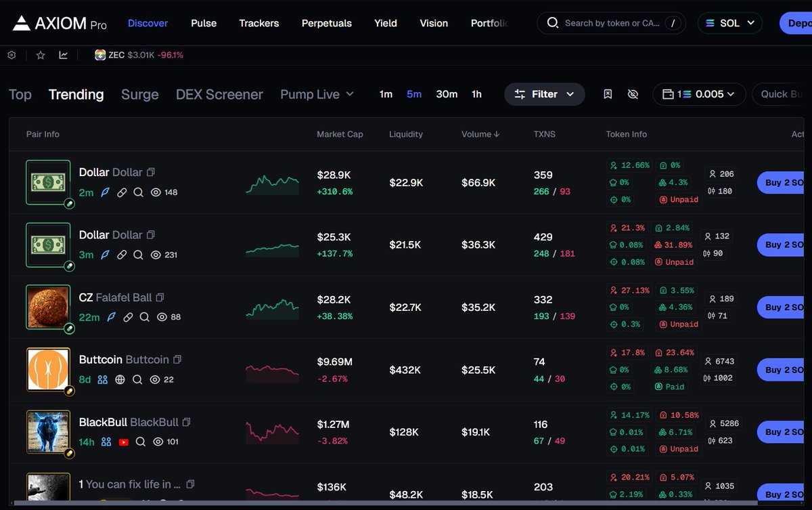Screen dimensions: 812x510
Task: Toggle the 5m timeframe to 30m
Action: click(x=447, y=94)
